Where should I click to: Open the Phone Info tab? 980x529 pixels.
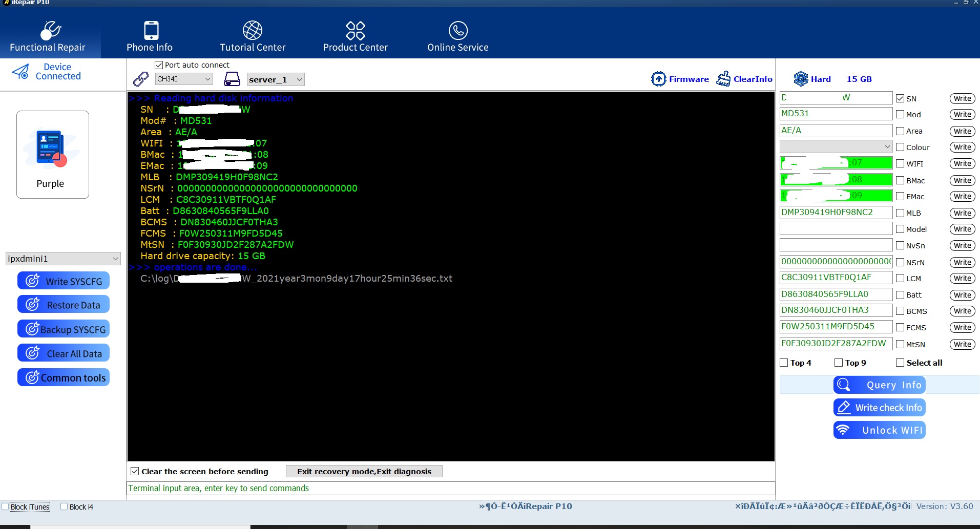tap(150, 36)
